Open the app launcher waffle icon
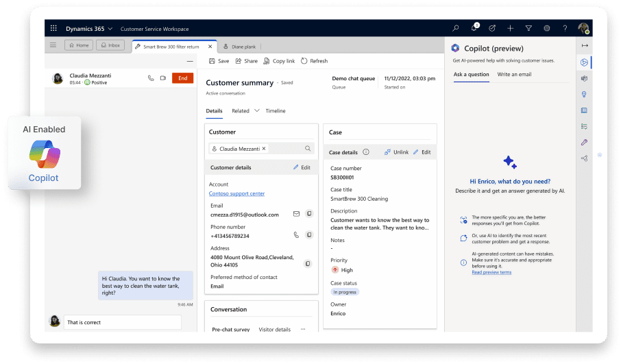621x364 pixels. (x=53, y=29)
